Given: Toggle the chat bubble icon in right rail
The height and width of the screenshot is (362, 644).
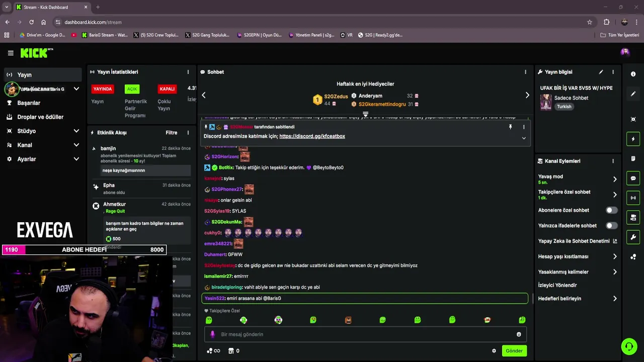Looking at the screenshot, I should (633, 178).
